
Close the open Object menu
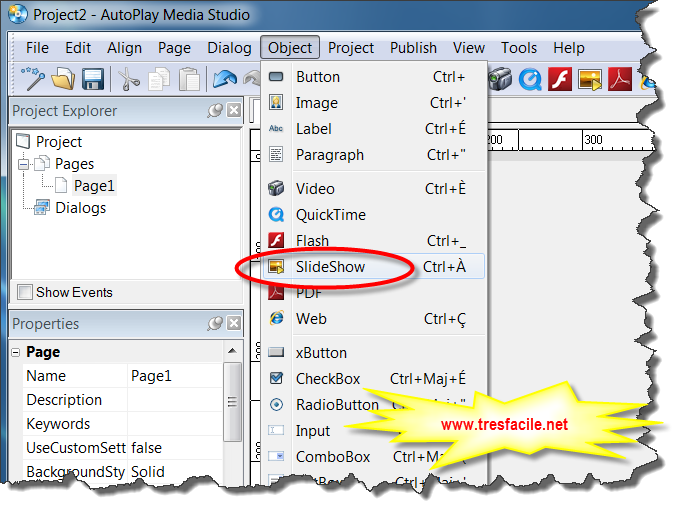(290, 48)
